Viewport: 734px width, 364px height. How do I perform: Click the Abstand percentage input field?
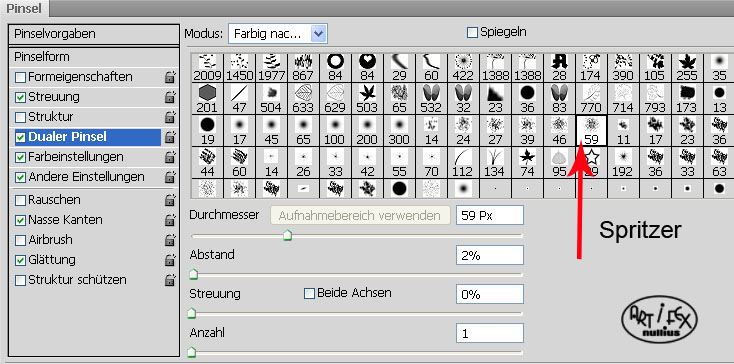[490, 255]
